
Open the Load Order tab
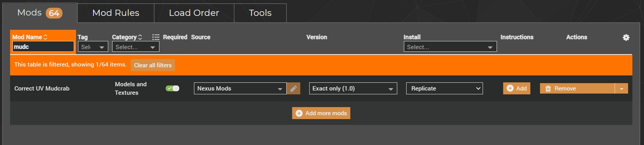click(194, 13)
